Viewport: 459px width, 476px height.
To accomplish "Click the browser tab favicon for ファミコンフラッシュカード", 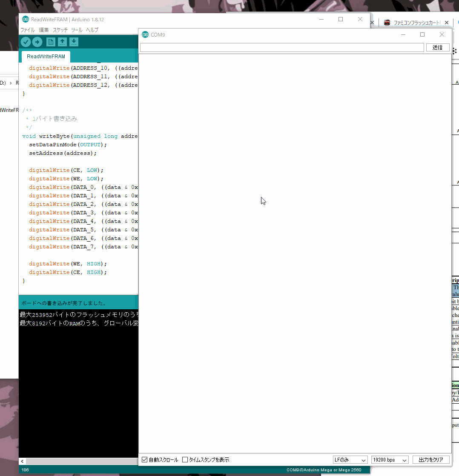I will click(x=387, y=23).
